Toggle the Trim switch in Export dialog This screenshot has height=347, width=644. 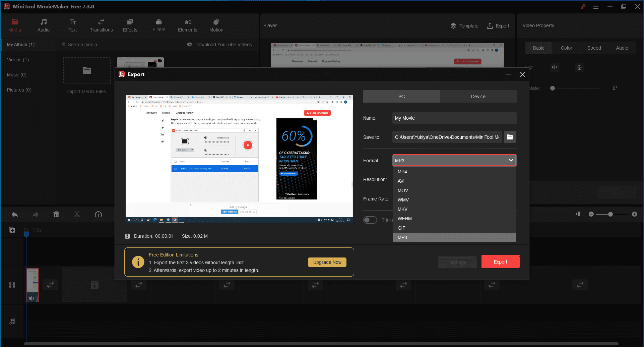pos(370,220)
